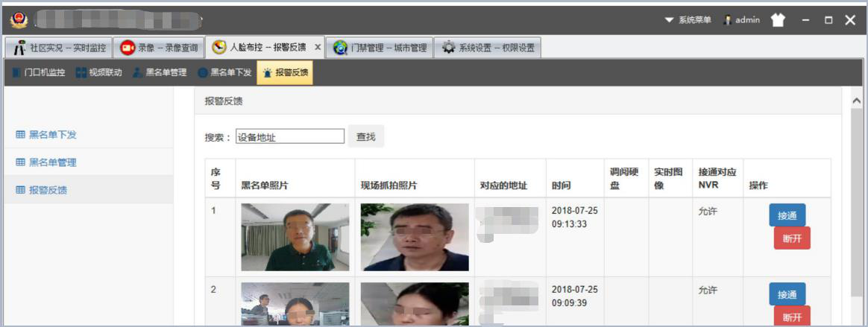Screen dimensions: 868x327
Task: Open the on-site capture photo in row 2
Action: point(415,305)
